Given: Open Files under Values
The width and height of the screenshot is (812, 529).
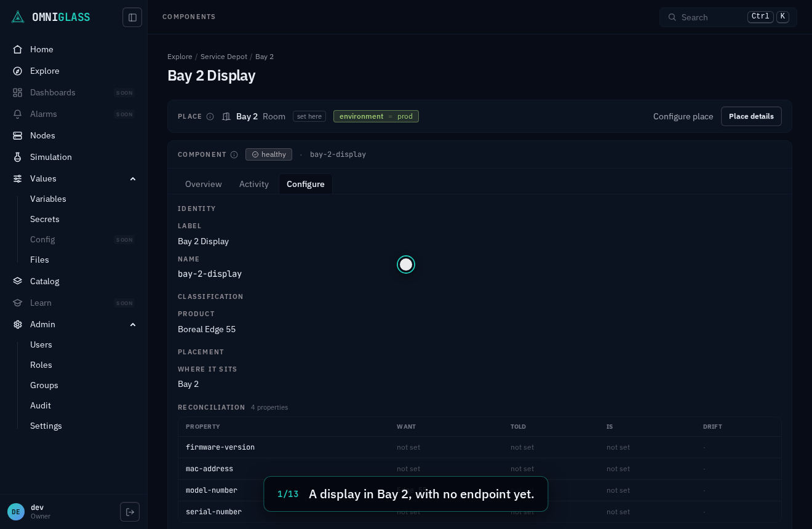Looking at the screenshot, I should (x=39, y=260).
